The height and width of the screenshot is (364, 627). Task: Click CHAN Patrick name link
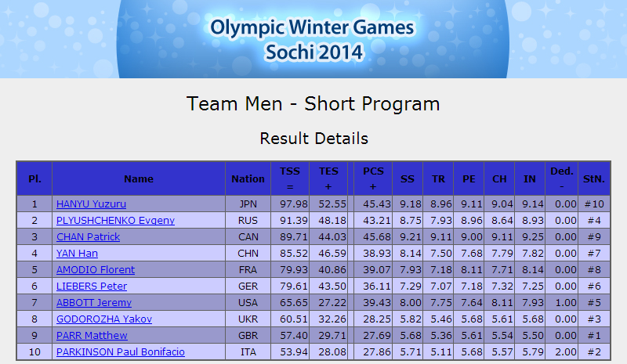point(88,237)
